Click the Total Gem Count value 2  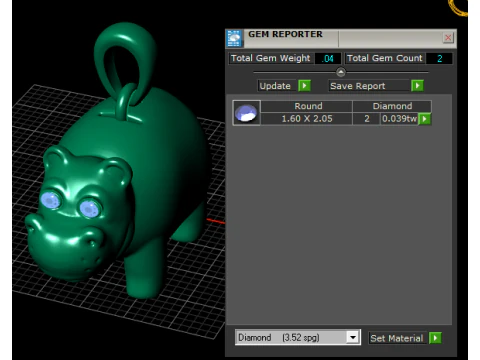click(439, 59)
